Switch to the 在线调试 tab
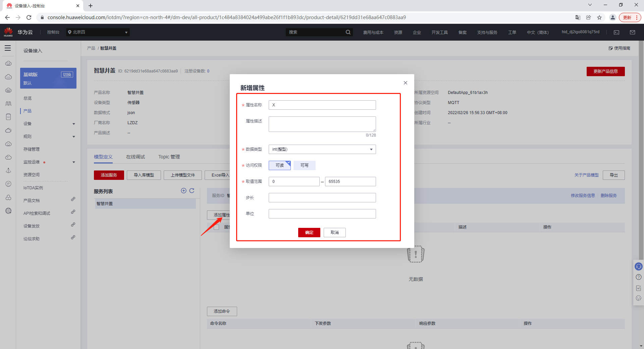Viewport: 644px width, 349px height. 136,157
